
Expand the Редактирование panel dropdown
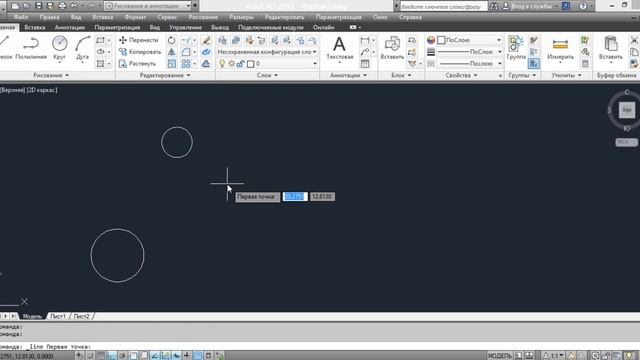tap(165, 76)
